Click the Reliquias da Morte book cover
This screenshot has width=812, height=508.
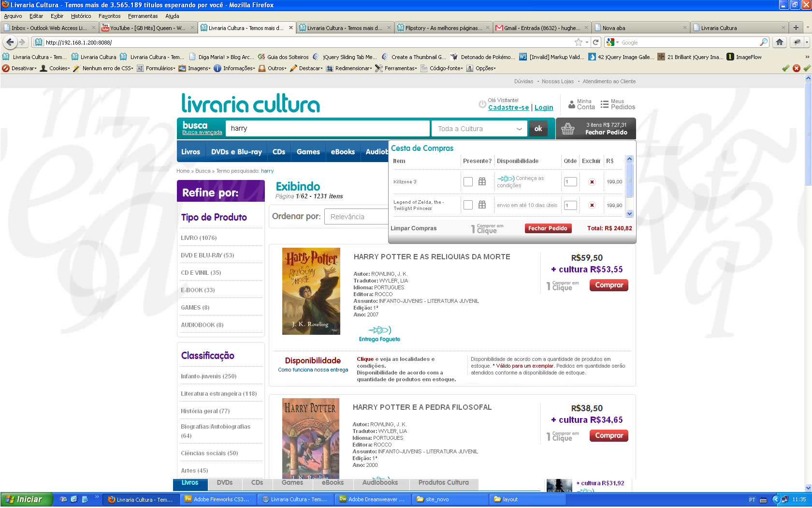coord(311,291)
